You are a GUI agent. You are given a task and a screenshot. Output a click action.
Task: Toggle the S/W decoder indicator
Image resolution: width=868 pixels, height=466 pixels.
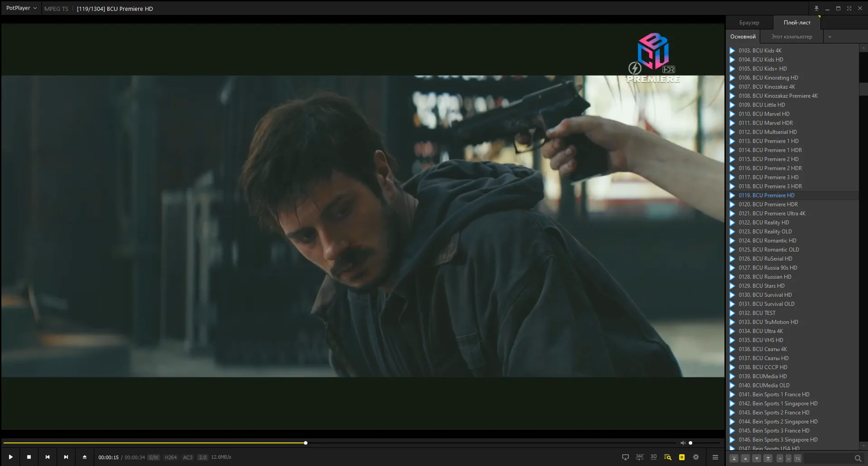tap(153, 457)
